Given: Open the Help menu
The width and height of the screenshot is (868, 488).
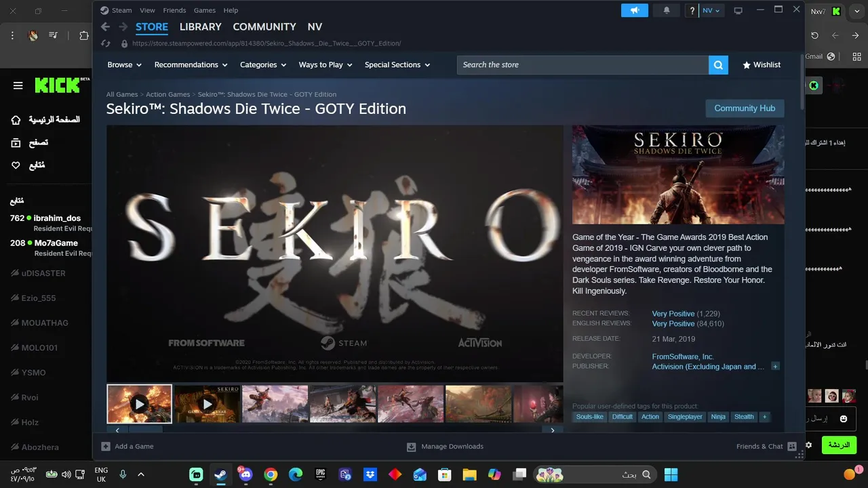Looking at the screenshot, I should coord(231,10).
